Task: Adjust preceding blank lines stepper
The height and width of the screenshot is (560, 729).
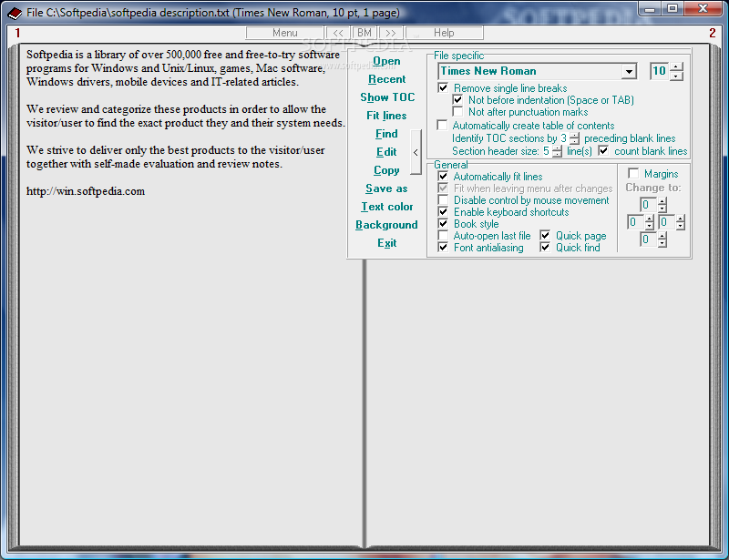Action: tap(575, 138)
